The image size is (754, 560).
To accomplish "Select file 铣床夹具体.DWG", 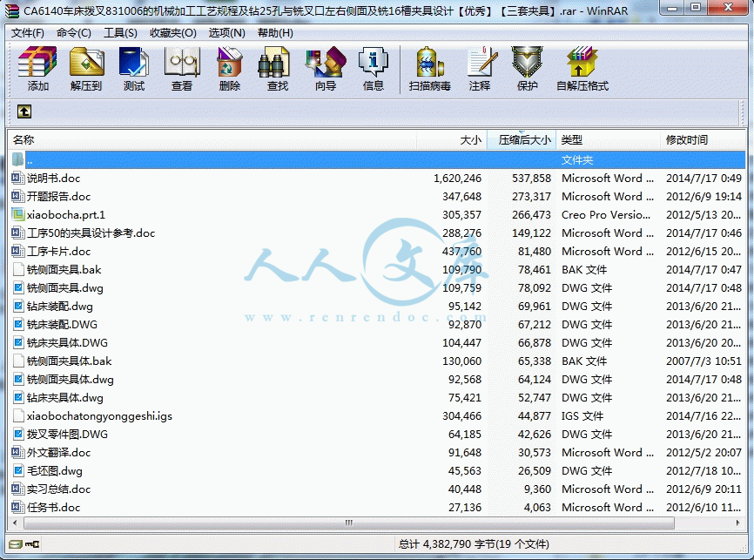I will click(x=67, y=342).
